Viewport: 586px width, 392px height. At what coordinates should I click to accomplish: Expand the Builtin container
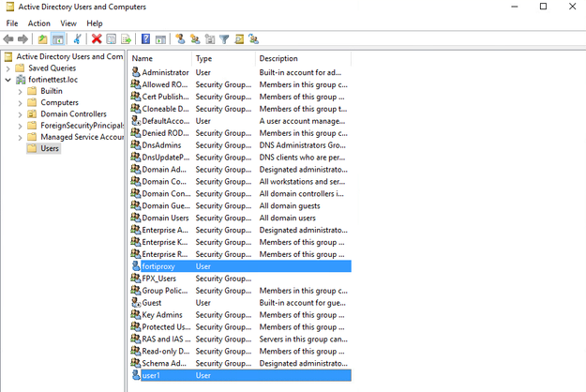tap(20, 91)
